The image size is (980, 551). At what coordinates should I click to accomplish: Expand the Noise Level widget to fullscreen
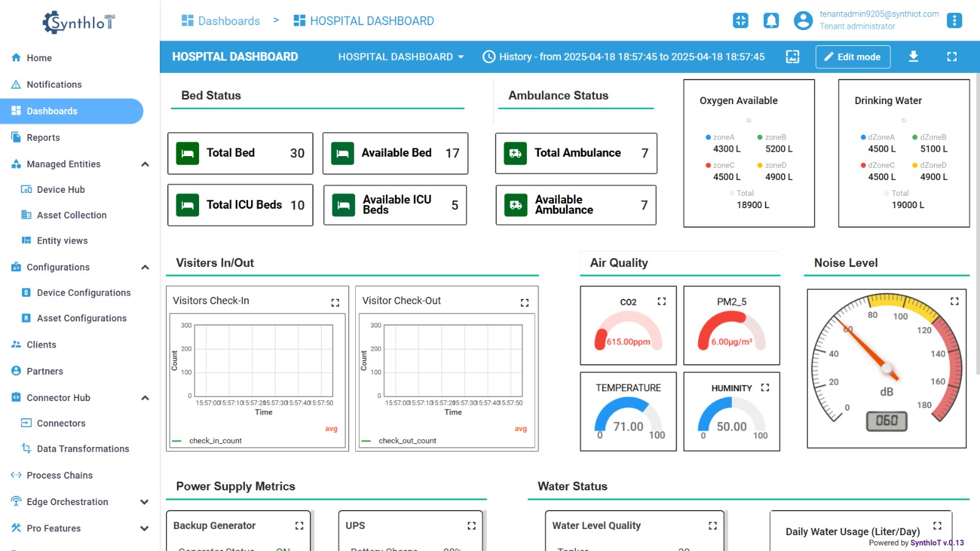pos(954,301)
